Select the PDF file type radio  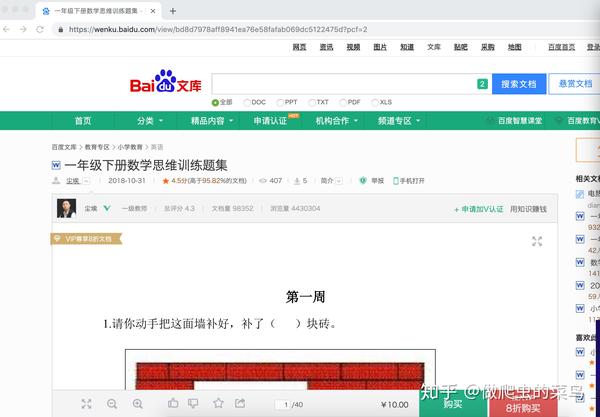click(343, 103)
